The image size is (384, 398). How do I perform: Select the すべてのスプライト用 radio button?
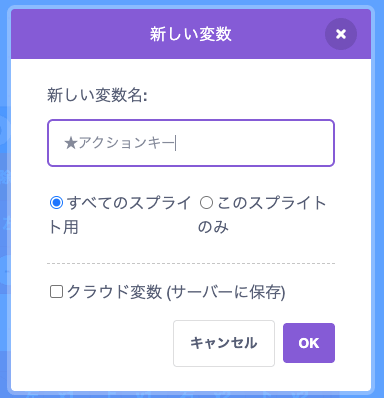pos(56,202)
